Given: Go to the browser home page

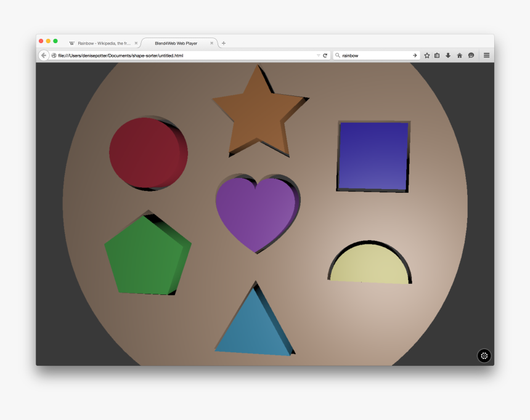Looking at the screenshot, I should coord(460,55).
